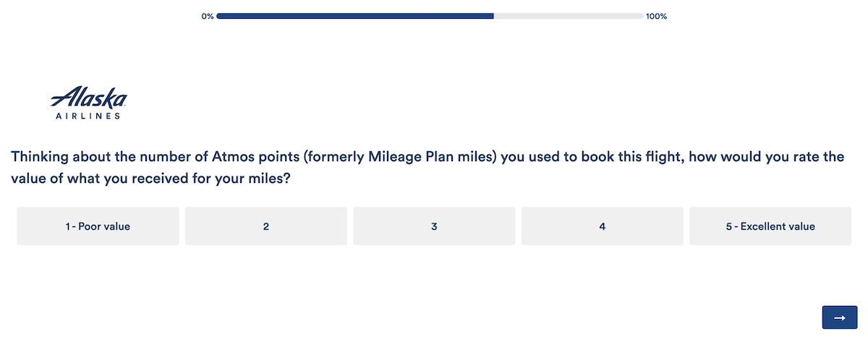Rate as "5 - Excellent value"
The image size is (868, 337).
click(770, 226)
